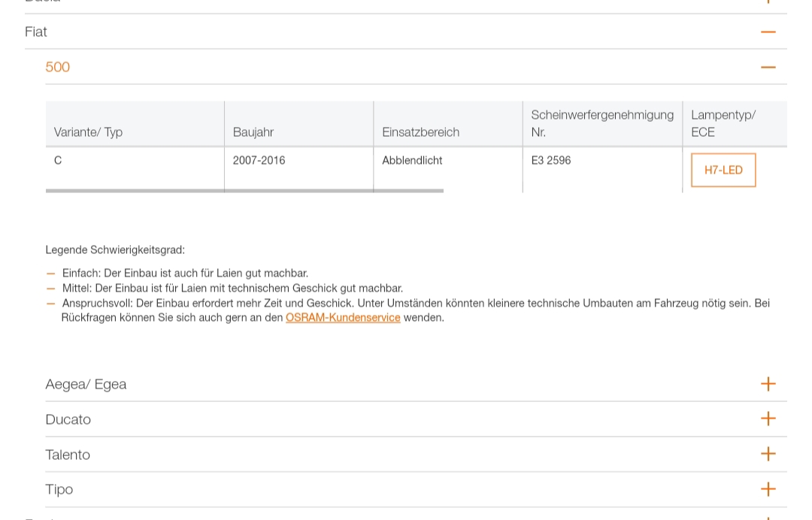Expand the Aegea/ Egea model row
This screenshot has height=520, width=812.
point(86,384)
